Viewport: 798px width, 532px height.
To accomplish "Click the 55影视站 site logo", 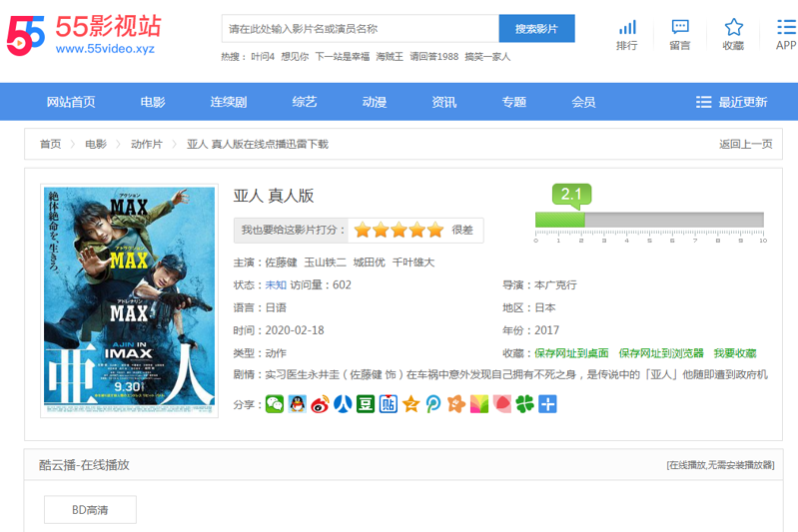I will 84,34.
